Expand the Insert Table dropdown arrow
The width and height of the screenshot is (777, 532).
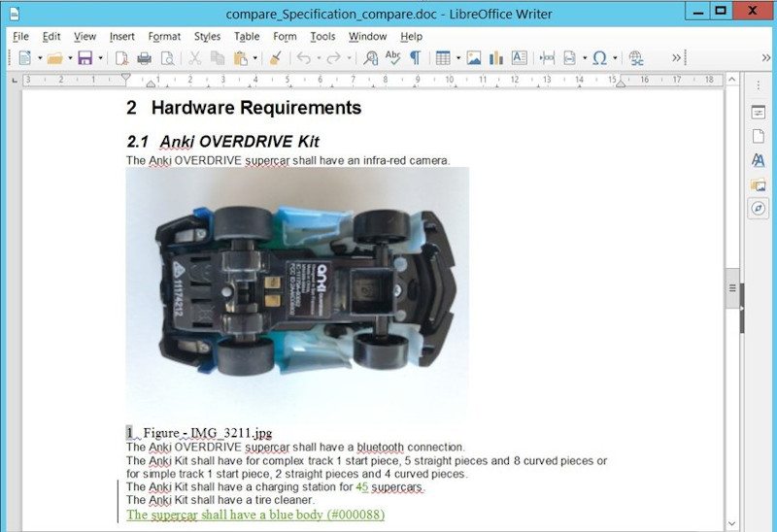(x=457, y=58)
